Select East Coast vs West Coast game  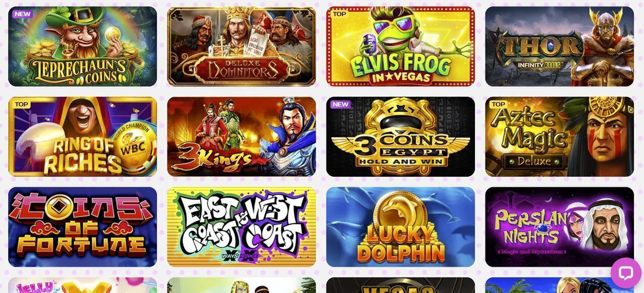click(x=242, y=227)
